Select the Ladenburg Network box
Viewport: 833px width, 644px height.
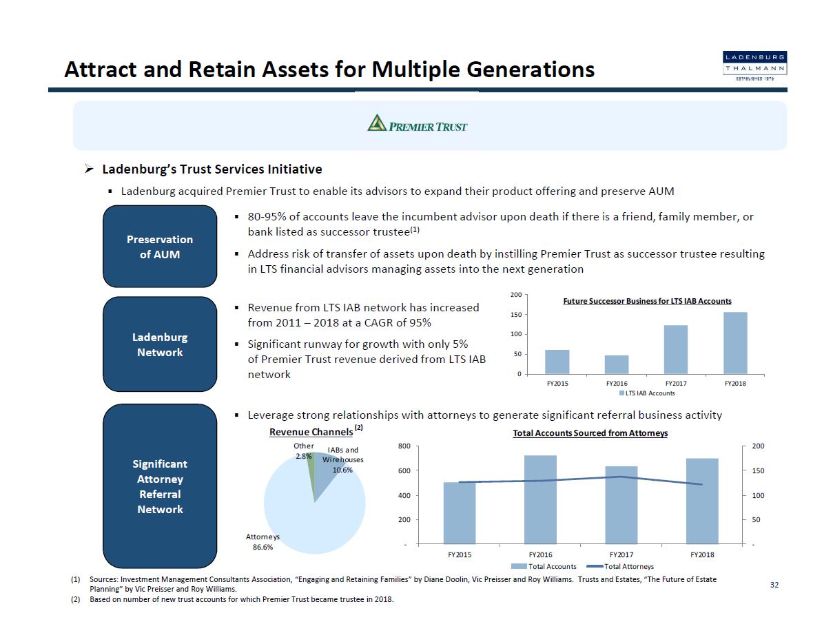point(160,344)
